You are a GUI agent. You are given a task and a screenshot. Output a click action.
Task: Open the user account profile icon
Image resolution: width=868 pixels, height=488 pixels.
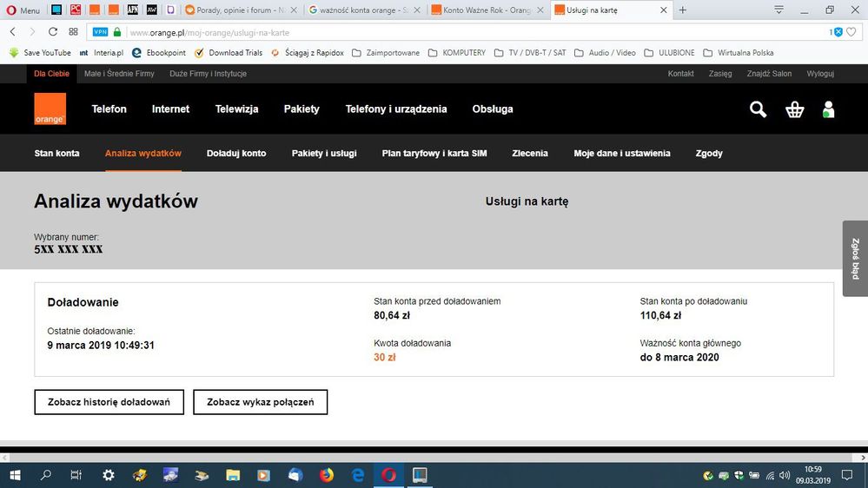tap(828, 109)
